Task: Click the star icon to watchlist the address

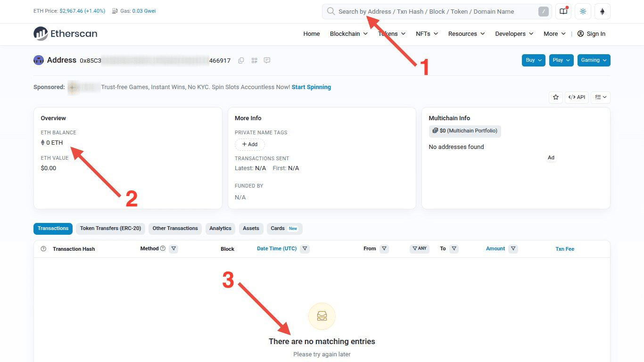Action: [556, 97]
